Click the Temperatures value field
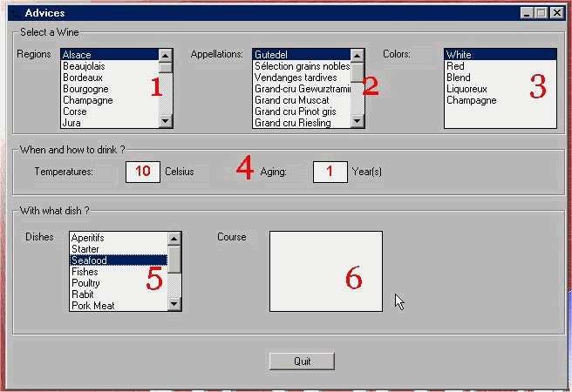 click(143, 172)
